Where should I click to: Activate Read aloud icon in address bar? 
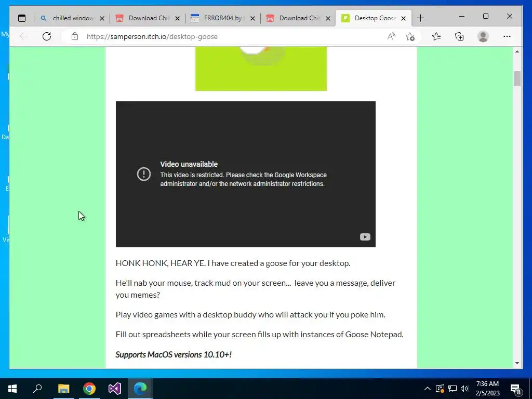pos(391,36)
